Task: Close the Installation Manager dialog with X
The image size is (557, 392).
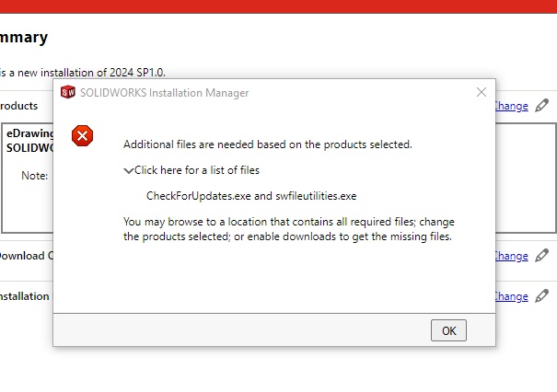Action: click(x=481, y=92)
